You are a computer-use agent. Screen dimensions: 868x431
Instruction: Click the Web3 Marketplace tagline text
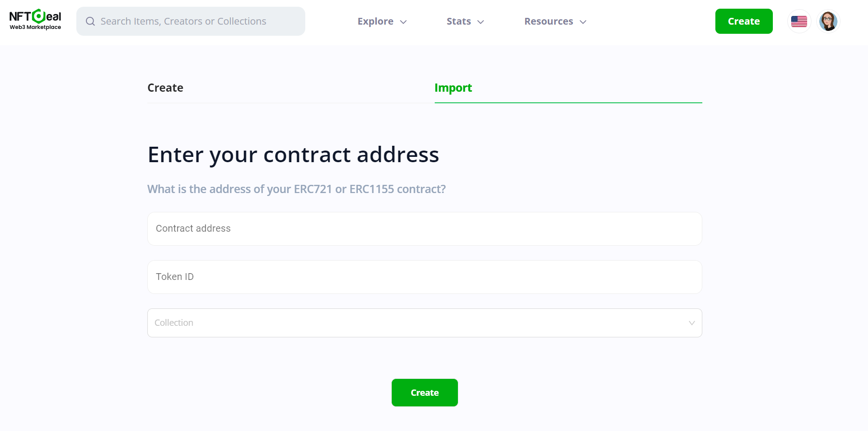click(x=35, y=28)
